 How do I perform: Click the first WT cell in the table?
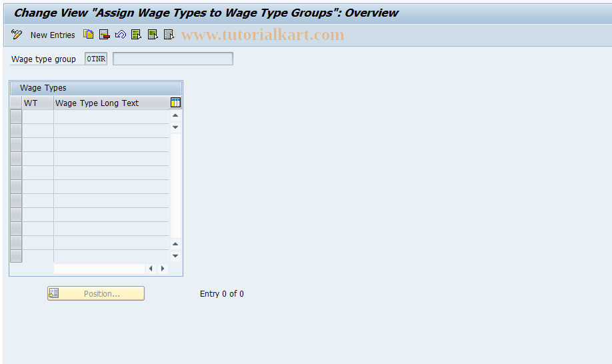[x=38, y=117]
